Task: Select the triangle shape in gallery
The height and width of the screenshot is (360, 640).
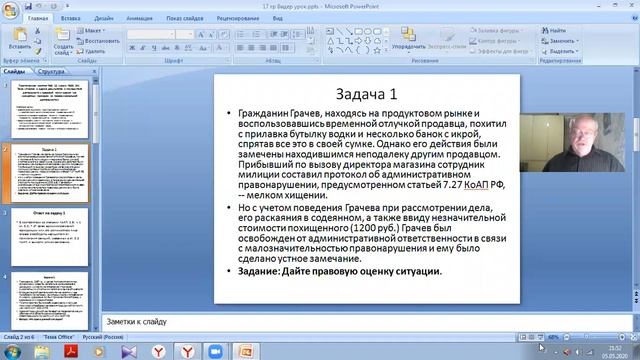Action: [330, 41]
